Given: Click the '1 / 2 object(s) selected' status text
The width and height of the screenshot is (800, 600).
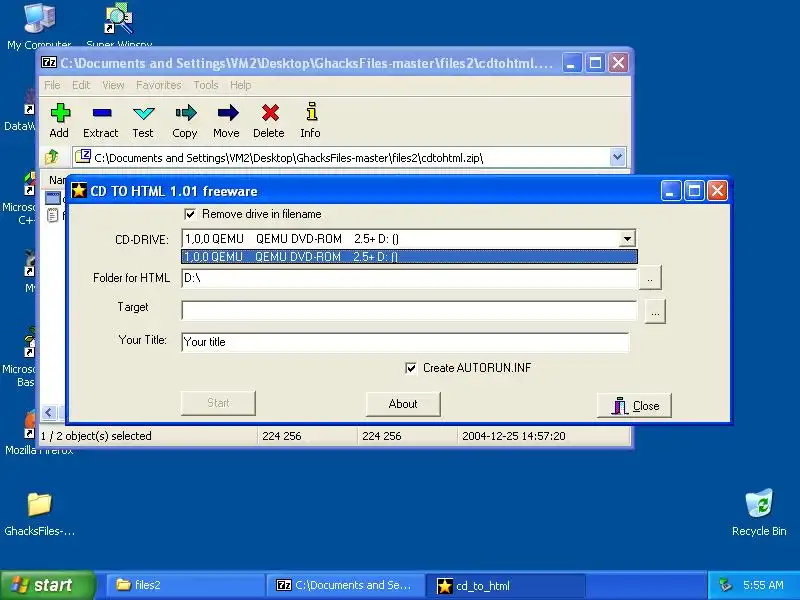Looking at the screenshot, I should (x=96, y=436).
